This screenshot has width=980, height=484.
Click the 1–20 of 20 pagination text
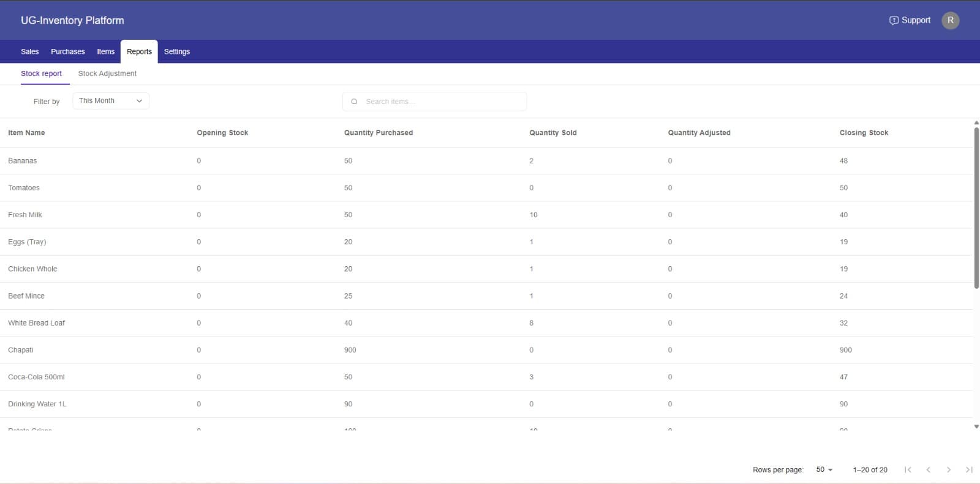870,470
